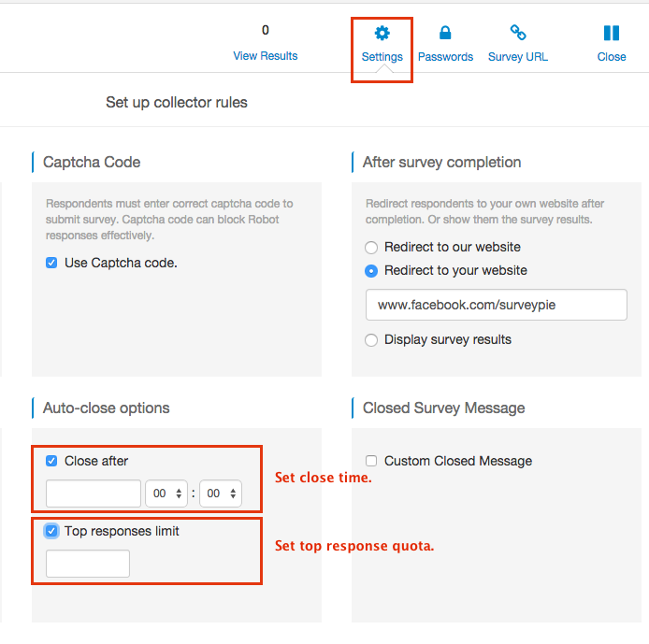Select Redirect to your website option
The image size is (649, 644).
[x=371, y=271]
